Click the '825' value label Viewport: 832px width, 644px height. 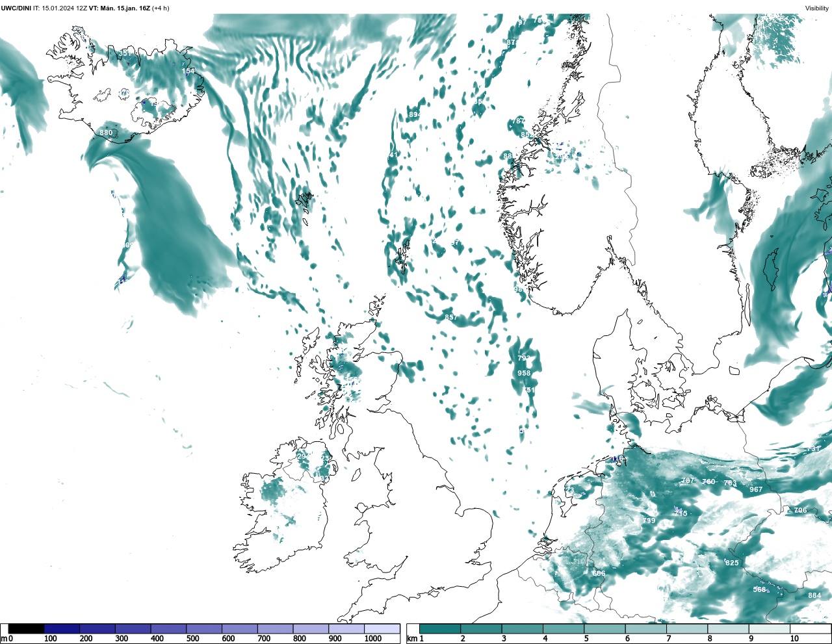732,563
